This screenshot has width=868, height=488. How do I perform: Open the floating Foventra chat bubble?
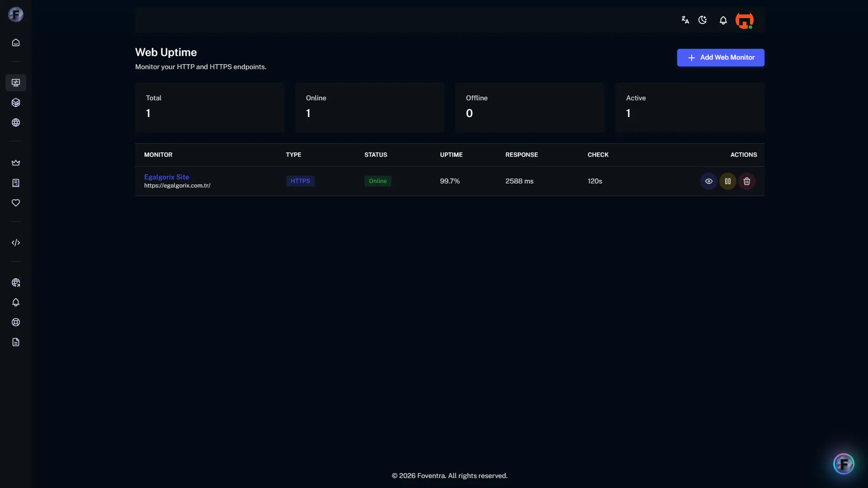(x=844, y=464)
